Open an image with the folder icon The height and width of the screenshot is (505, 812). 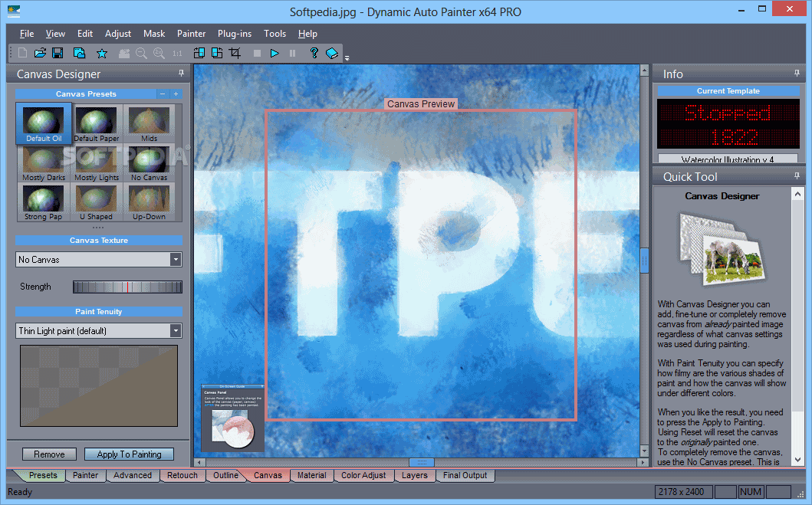pos(40,53)
